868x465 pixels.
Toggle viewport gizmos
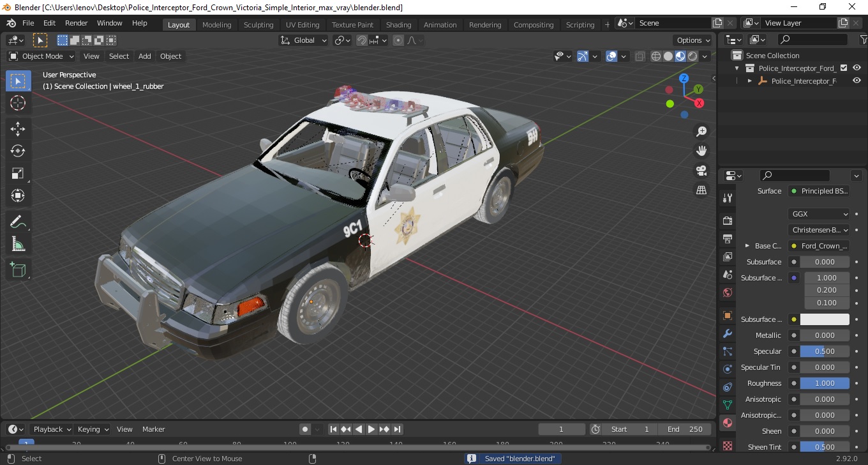coord(583,56)
